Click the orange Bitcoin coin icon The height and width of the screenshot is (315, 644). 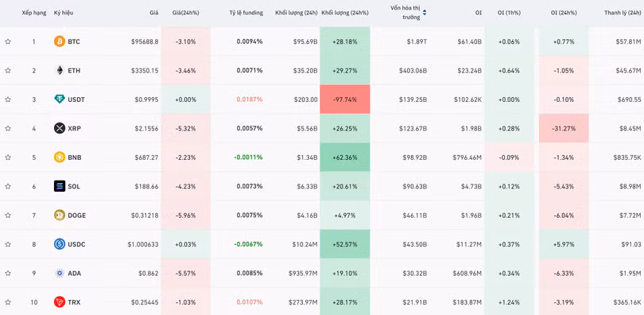point(60,41)
